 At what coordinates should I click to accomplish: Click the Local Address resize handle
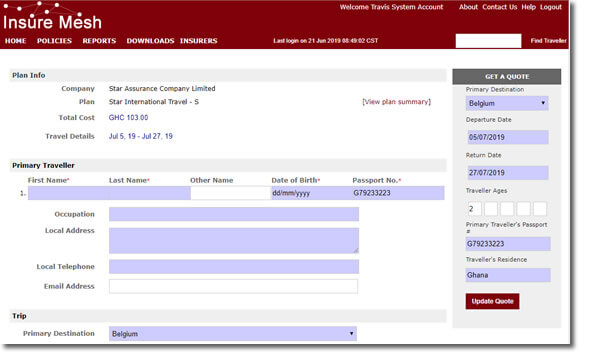pyautogui.click(x=356, y=250)
